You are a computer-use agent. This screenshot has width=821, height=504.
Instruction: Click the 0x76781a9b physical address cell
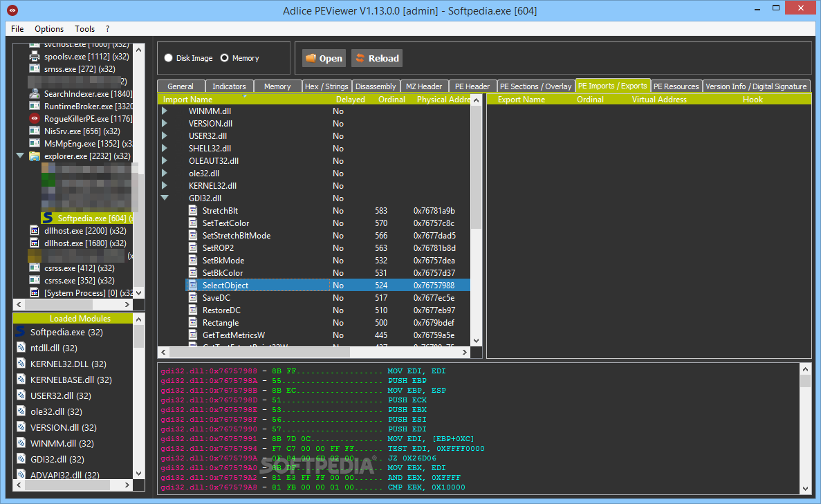tap(434, 210)
